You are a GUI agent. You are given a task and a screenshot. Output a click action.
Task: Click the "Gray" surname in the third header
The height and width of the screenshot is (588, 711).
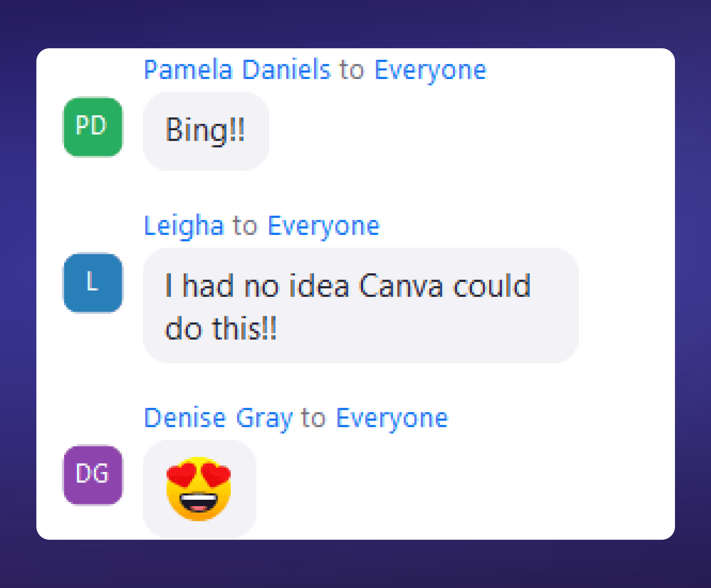tap(264, 418)
